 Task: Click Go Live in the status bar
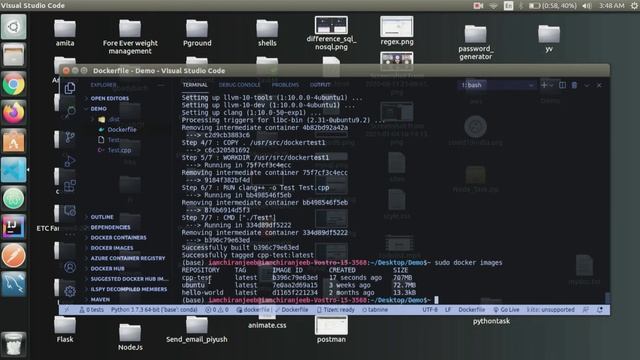pos(506,310)
